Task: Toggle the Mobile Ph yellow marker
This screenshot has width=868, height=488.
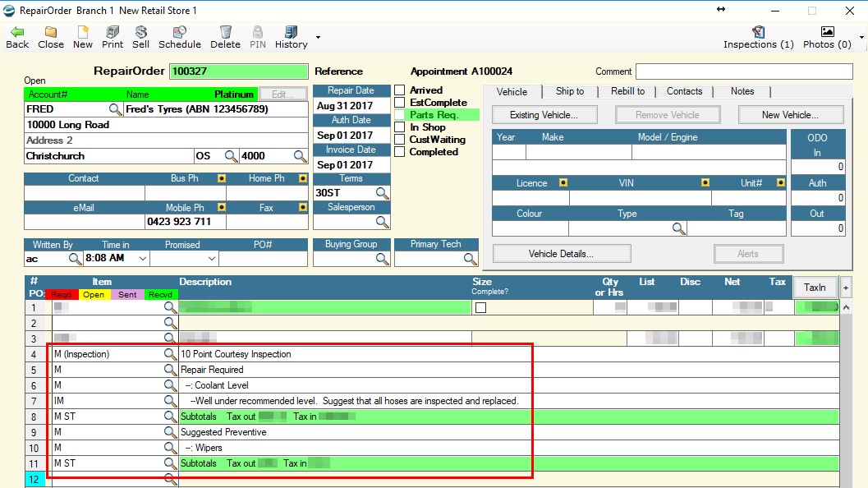Action: (222, 206)
